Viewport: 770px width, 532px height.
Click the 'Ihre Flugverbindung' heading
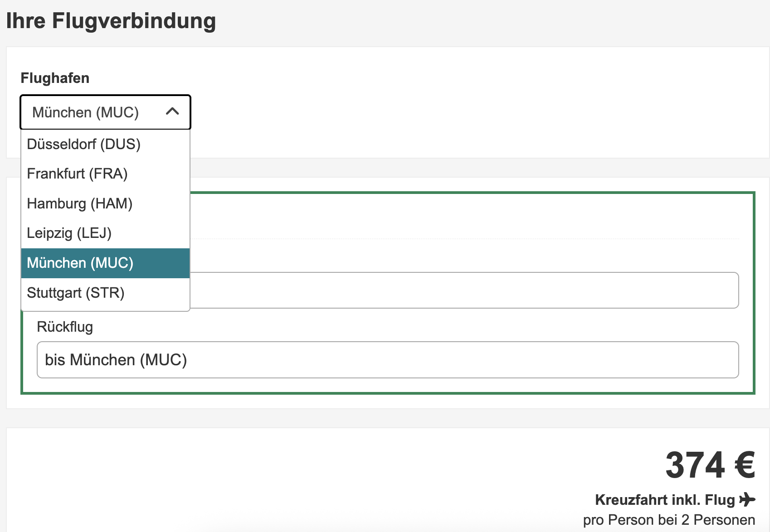111,21
